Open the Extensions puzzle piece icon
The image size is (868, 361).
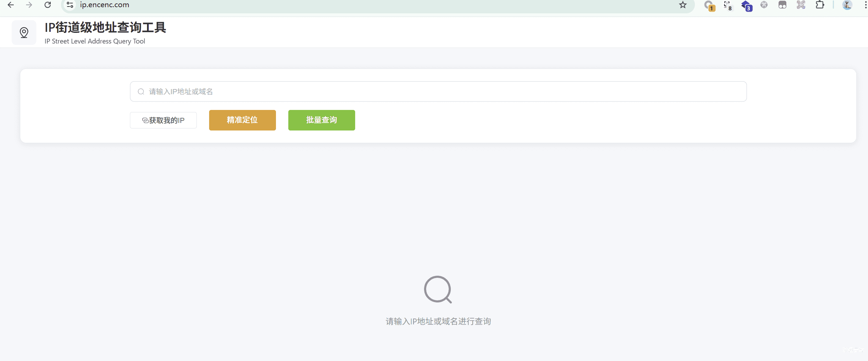tap(820, 5)
